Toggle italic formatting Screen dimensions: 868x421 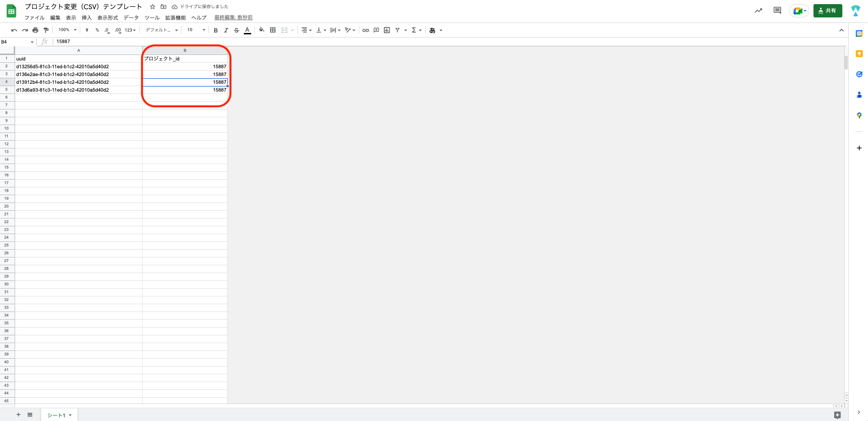(x=226, y=30)
